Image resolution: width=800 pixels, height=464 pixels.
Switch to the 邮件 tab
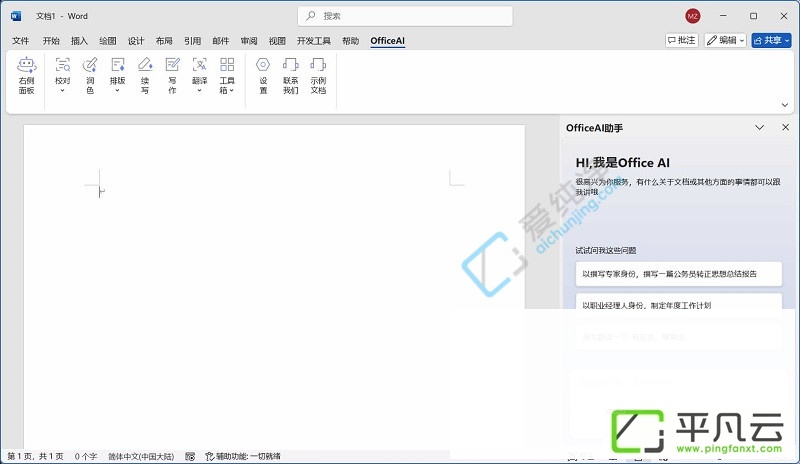pyautogui.click(x=221, y=41)
